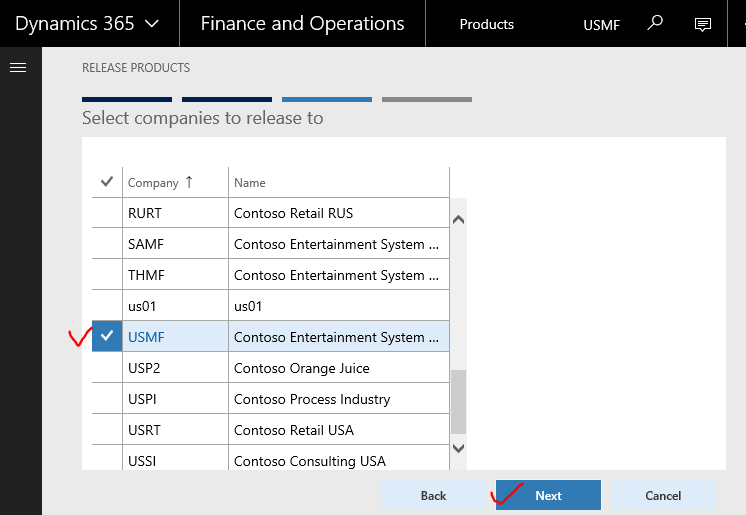Tick the checkbox for USRT row
Image resolution: width=746 pixels, height=515 pixels.
pyautogui.click(x=107, y=429)
